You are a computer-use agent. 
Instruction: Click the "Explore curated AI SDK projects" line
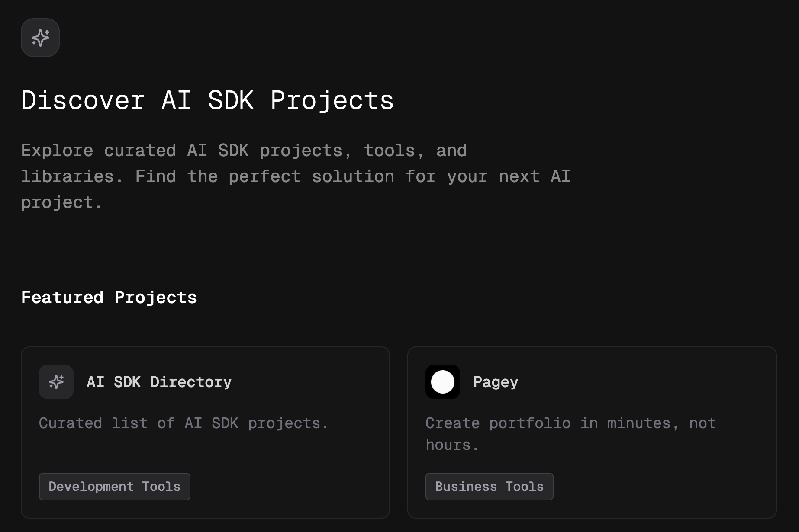(244, 151)
